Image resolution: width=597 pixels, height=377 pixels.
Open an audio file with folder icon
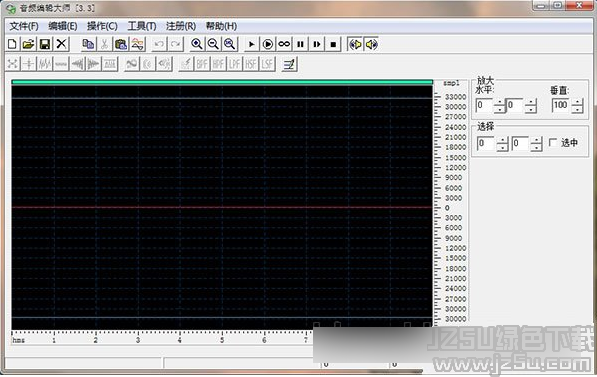29,44
